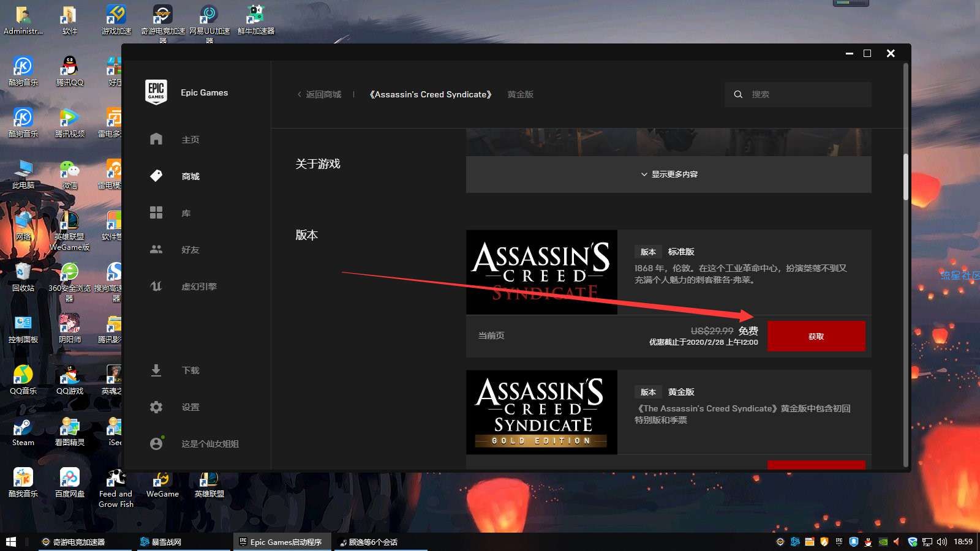Open the 这是个仙女姐姐 account profile
The height and width of the screenshot is (551, 980).
click(x=210, y=444)
